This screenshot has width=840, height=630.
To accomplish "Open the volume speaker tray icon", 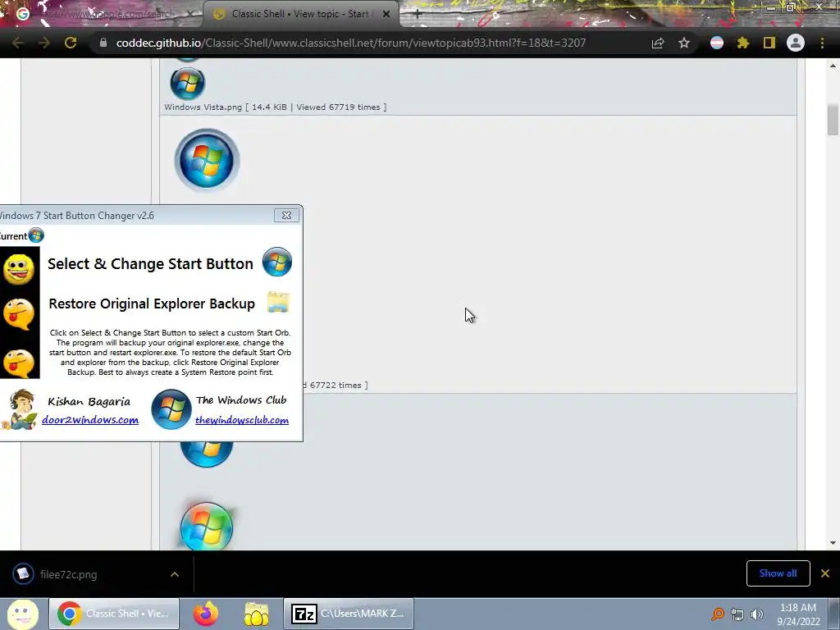I will click(x=757, y=614).
